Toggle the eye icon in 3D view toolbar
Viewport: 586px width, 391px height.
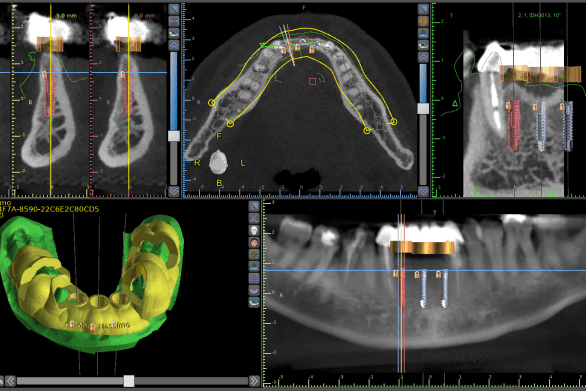254,302
